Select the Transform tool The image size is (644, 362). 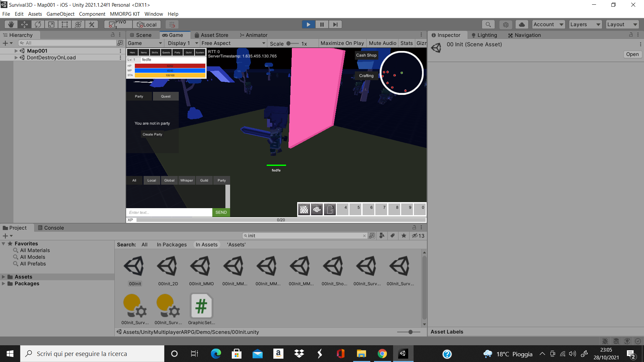[x=78, y=24]
